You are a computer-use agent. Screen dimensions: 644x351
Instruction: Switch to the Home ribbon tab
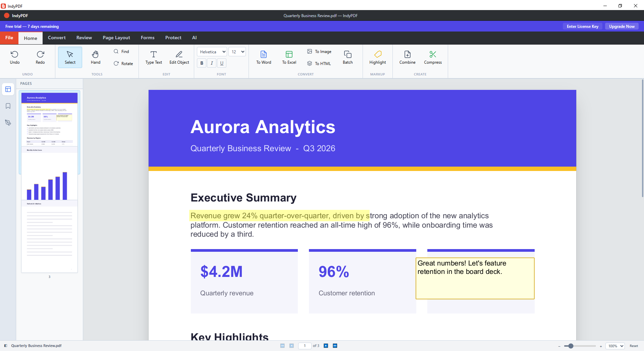click(x=31, y=38)
